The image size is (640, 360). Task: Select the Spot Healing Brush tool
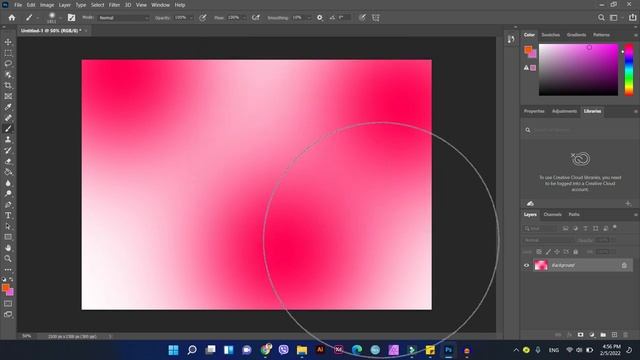point(8,118)
